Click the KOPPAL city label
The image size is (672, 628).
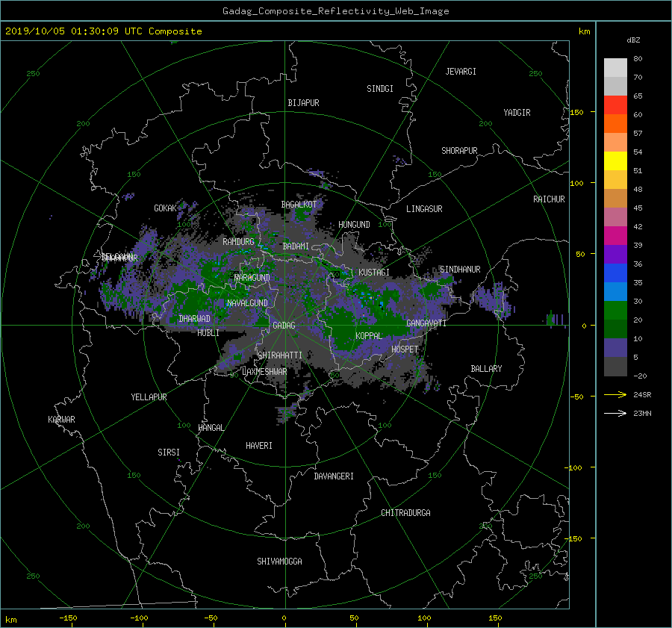coord(369,336)
